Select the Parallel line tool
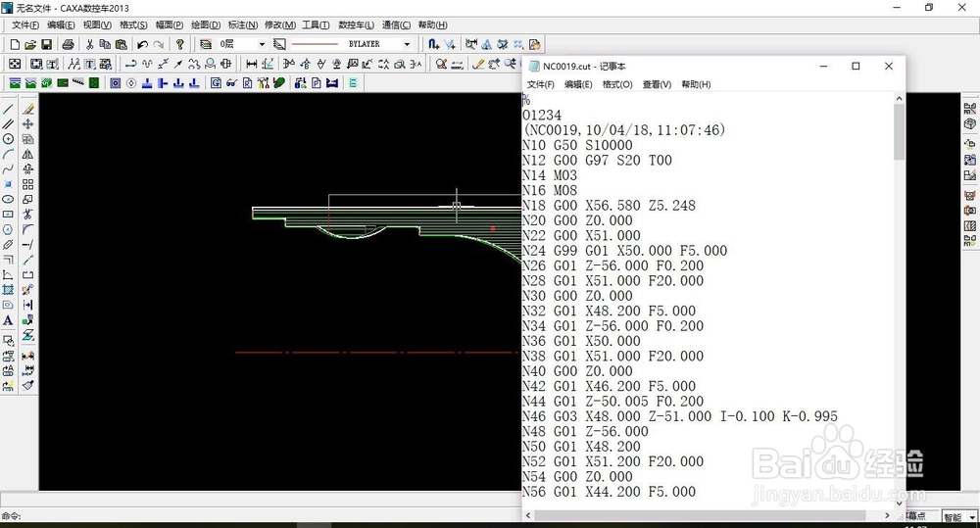The width and height of the screenshot is (980, 528). [x=8, y=124]
